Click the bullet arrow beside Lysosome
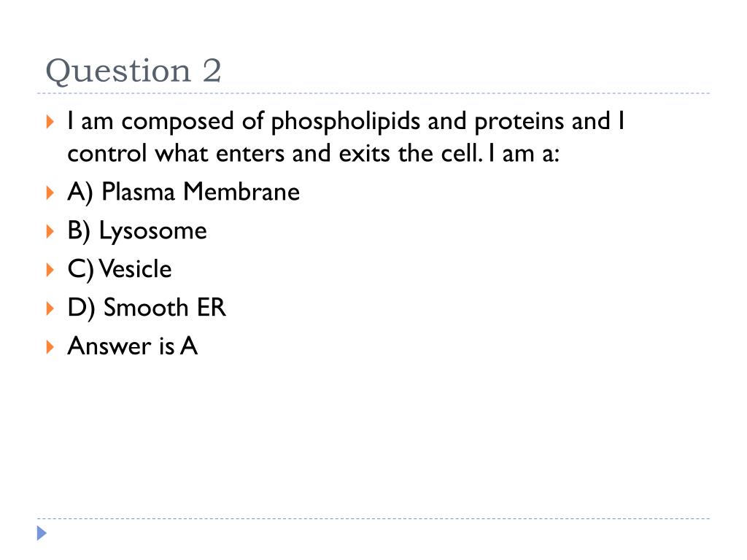The width and height of the screenshot is (747, 560). point(50,231)
